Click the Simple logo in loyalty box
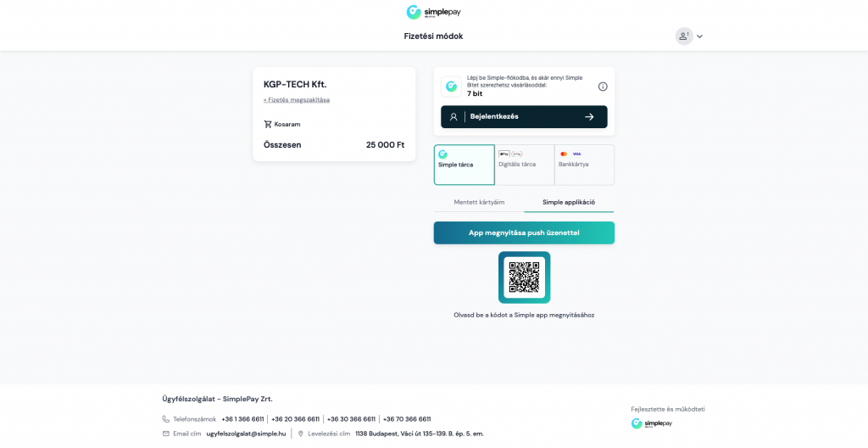The height and width of the screenshot is (448, 868). point(451,87)
